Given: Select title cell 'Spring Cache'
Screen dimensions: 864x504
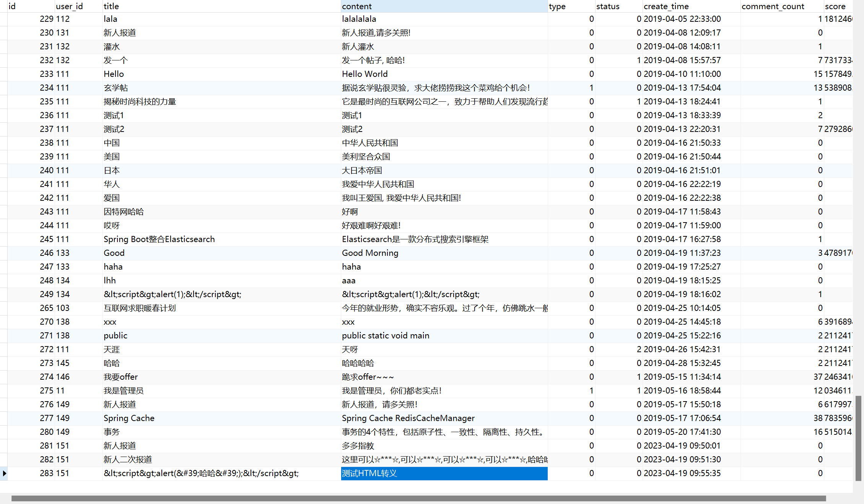Looking at the screenshot, I should [x=221, y=418].
